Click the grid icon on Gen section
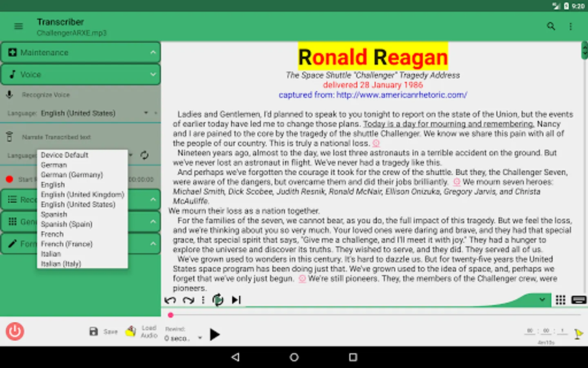The height and width of the screenshot is (368, 588). click(x=13, y=222)
